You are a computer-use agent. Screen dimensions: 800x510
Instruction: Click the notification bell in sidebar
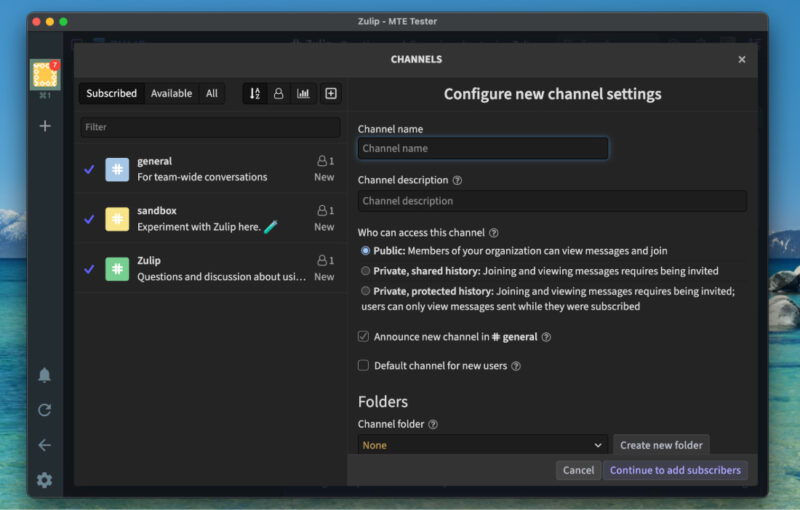45,375
